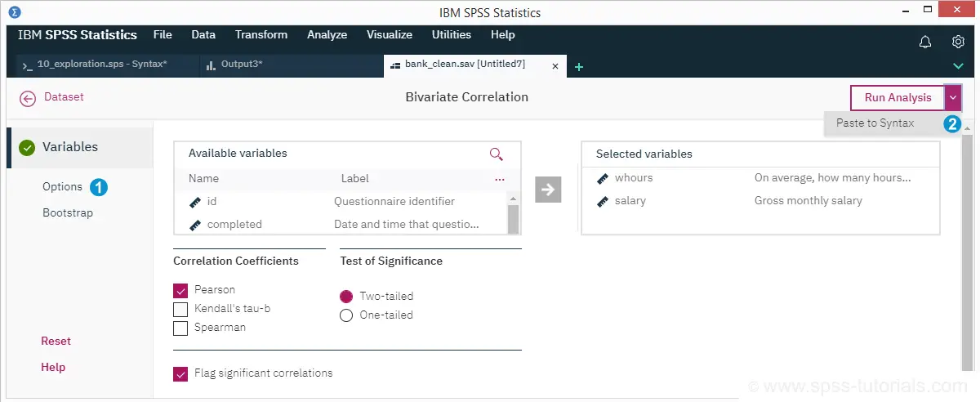Click the arrow button to move variable
The image size is (980, 402).
[548, 190]
